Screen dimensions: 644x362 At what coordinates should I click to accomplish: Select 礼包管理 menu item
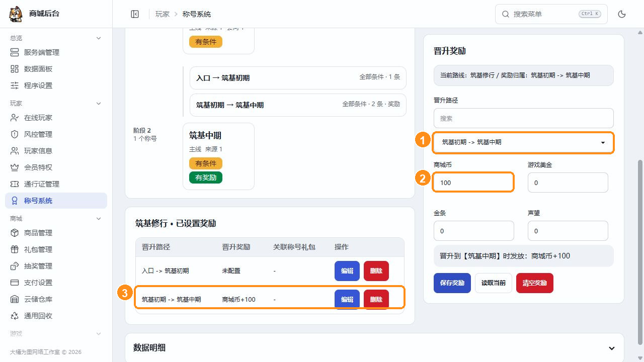[x=56, y=249]
